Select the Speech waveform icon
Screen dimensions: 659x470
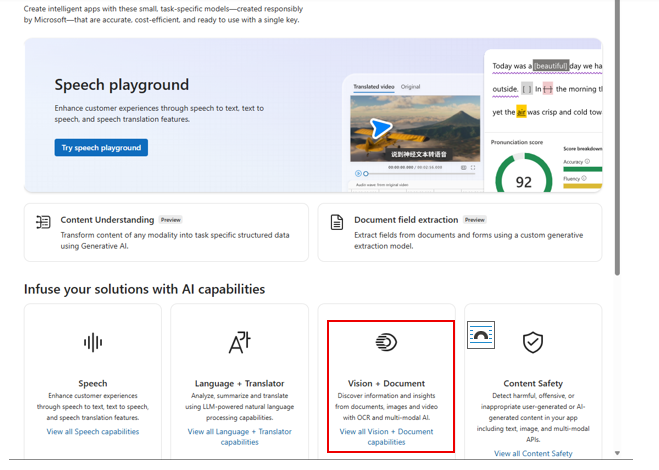pyautogui.click(x=92, y=342)
